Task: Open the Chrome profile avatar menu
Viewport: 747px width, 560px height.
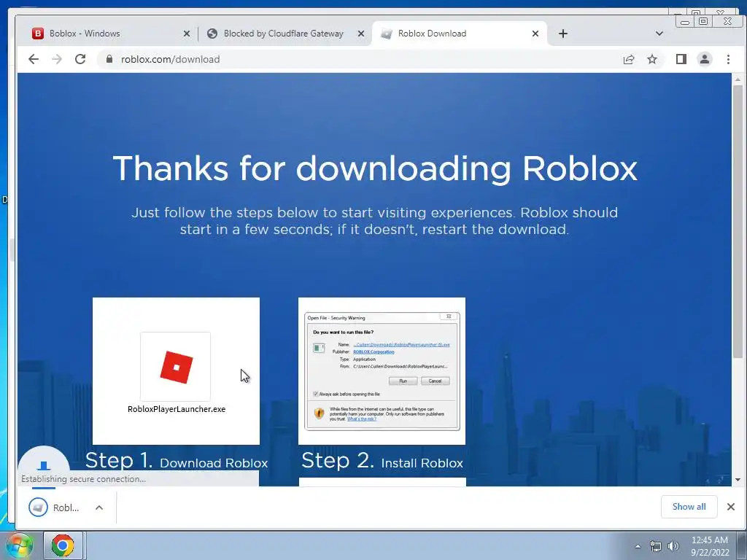Action: point(705,59)
